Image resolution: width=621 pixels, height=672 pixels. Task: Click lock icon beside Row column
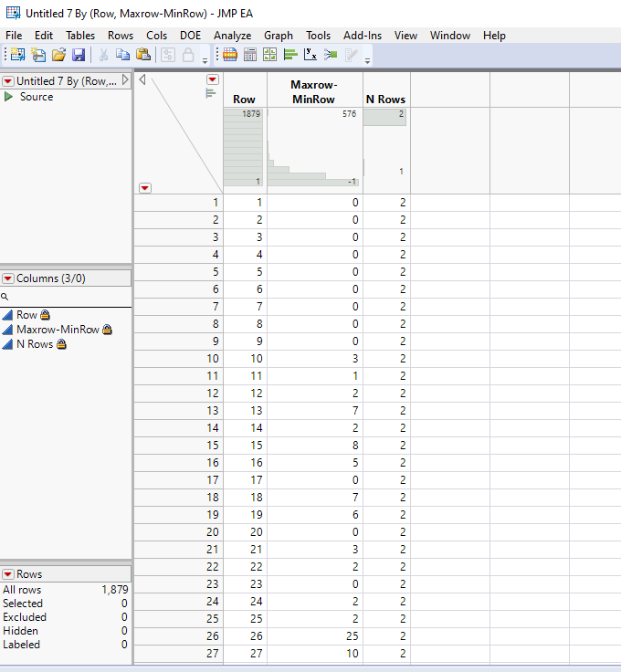click(x=45, y=315)
